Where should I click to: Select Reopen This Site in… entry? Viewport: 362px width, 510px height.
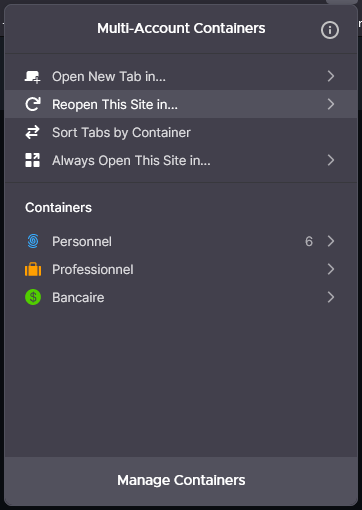181,104
